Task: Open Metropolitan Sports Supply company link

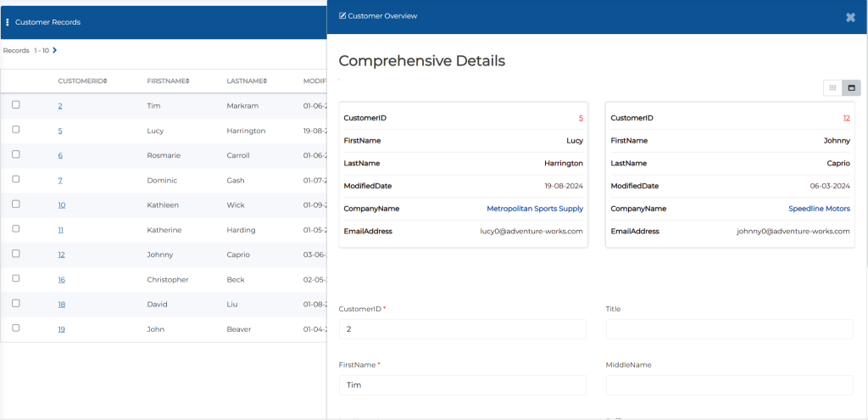Action: click(535, 209)
